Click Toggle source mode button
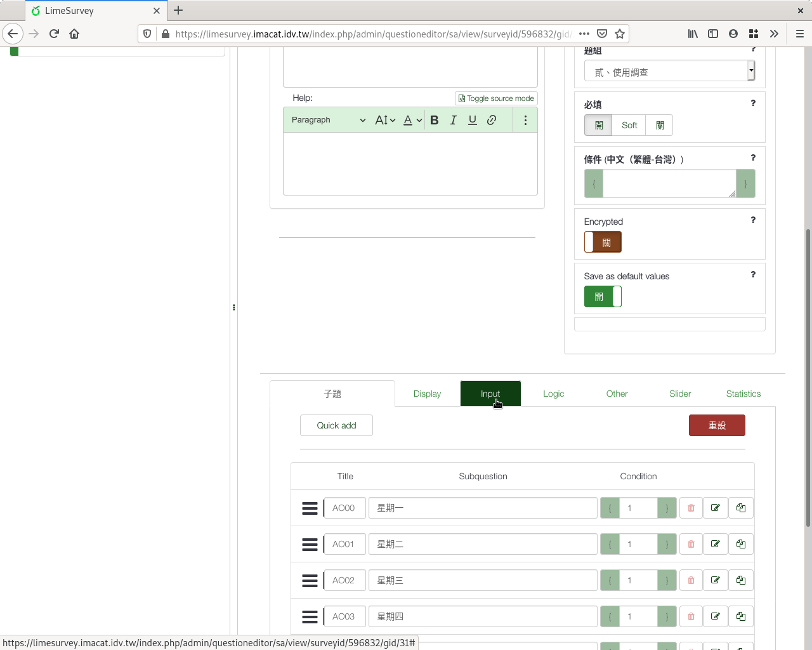This screenshot has width=812, height=650. 496,98
